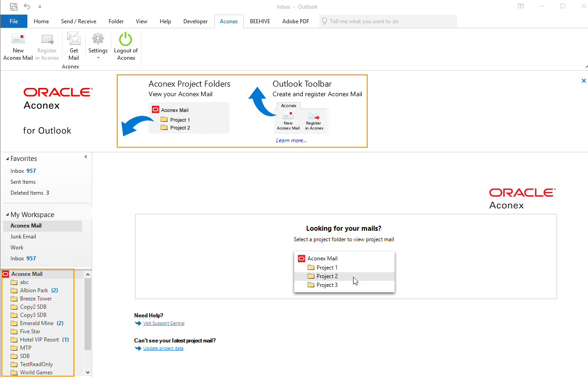Open the Emerald Mine project folder
This screenshot has height=378, width=588.
click(36, 323)
